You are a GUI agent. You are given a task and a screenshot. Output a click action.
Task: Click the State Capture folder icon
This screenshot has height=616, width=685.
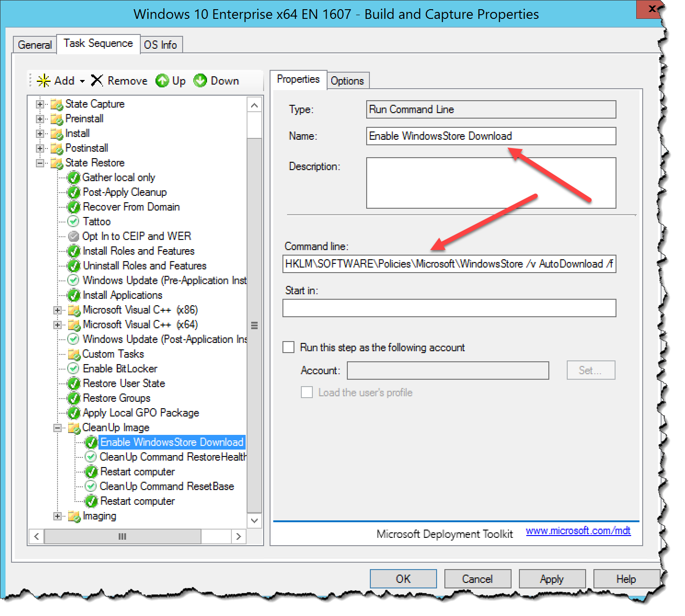coord(56,104)
